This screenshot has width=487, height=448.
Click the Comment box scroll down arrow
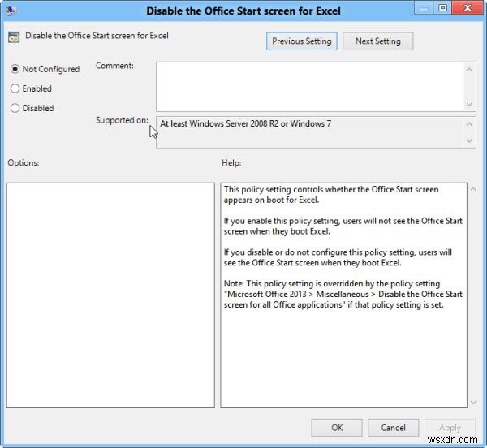pos(469,105)
